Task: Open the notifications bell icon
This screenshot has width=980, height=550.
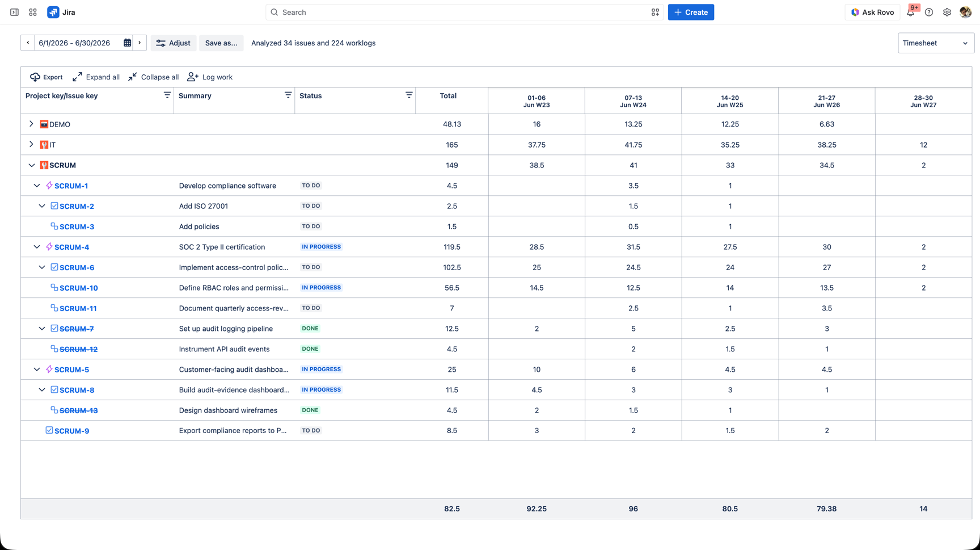Action: tap(910, 12)
